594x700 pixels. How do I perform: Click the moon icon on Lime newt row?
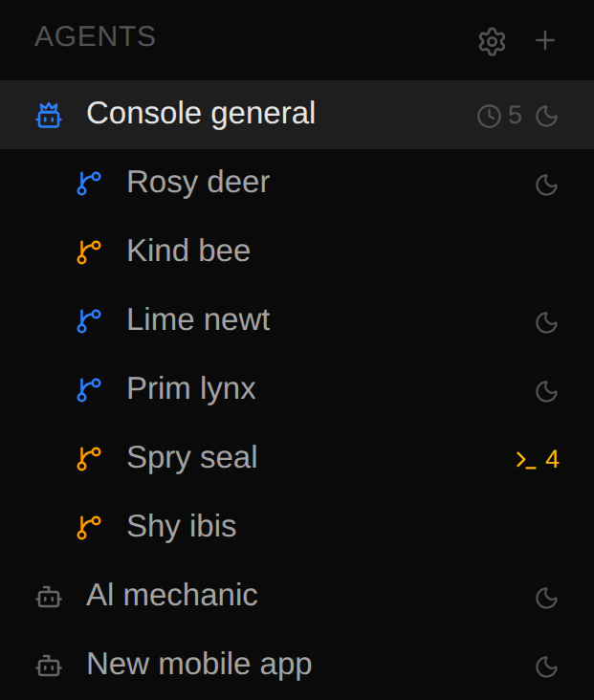tap(547, 323)
